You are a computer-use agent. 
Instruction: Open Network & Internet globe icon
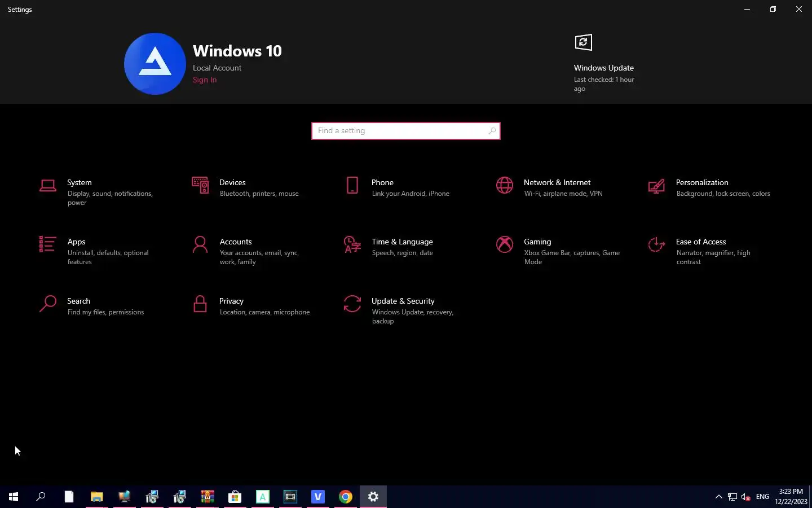pyautogui.click(x=505, y=185)
